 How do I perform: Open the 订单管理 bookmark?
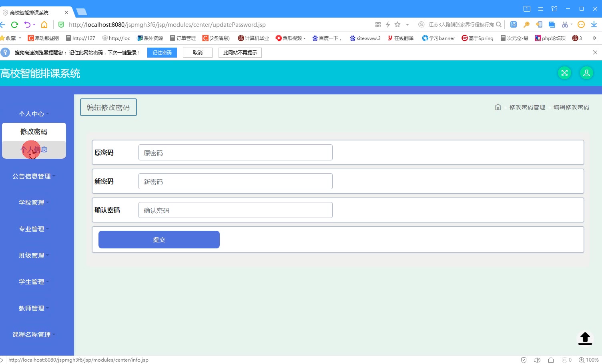pos(183,38)
